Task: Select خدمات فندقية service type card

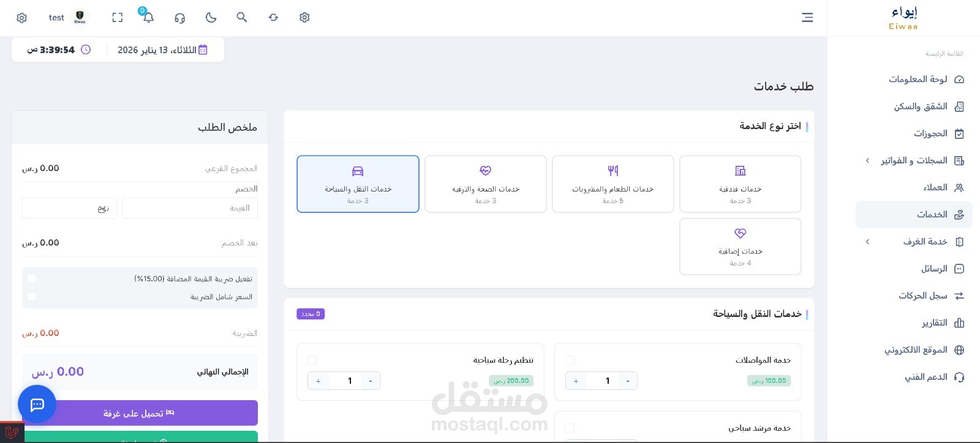Action: click(740, 184)
